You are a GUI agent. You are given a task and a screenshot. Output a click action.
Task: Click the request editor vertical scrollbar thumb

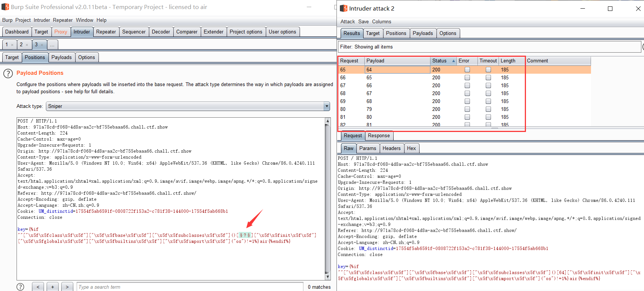[x=328, y=199]
